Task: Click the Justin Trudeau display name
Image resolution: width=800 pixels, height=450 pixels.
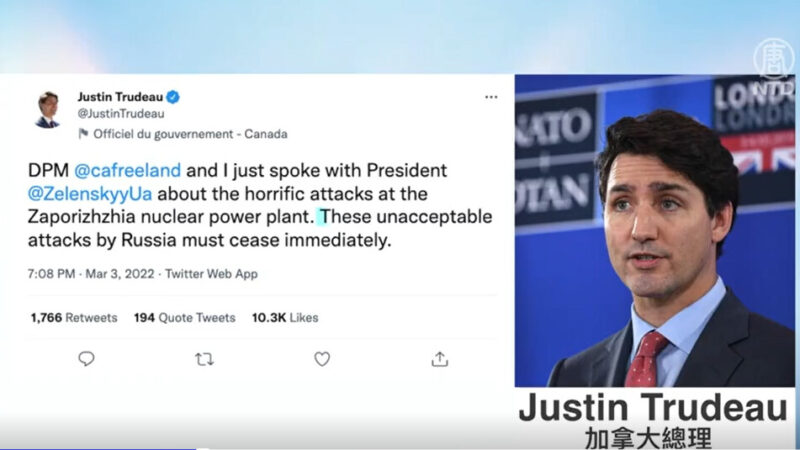Action: 120,96
